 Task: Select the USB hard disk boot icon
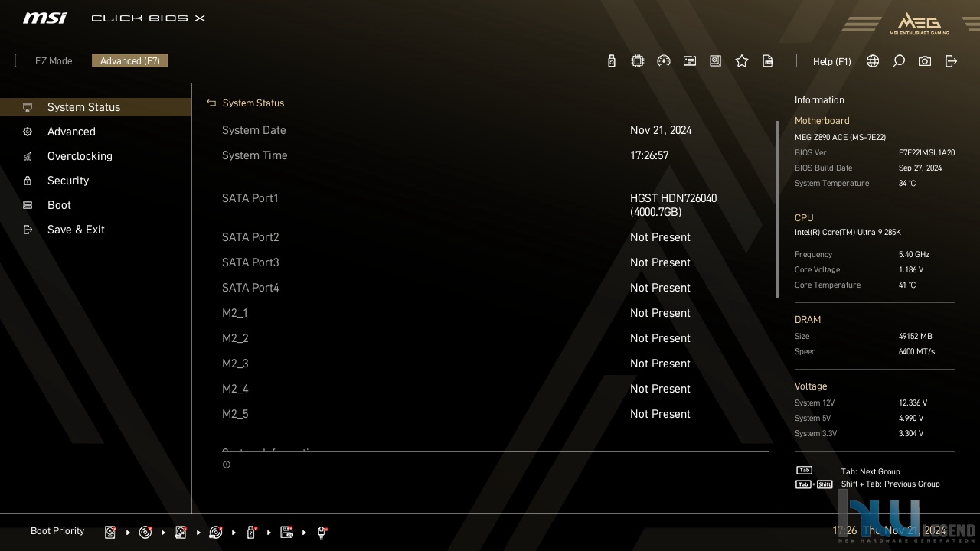(181, 532)
